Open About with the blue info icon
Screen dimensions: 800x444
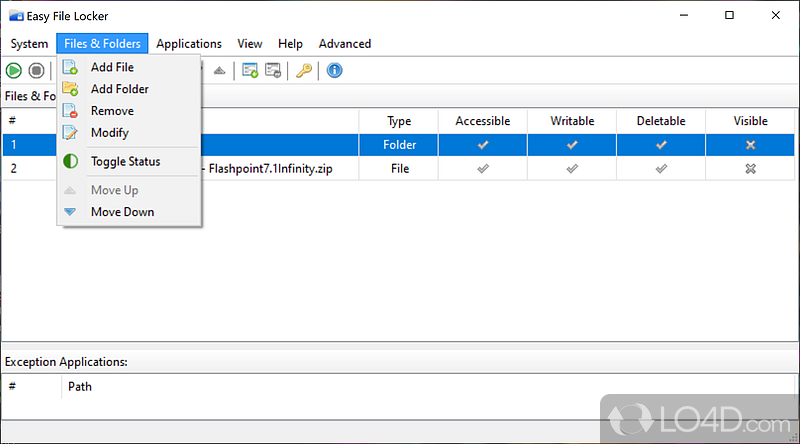[334, 70]
